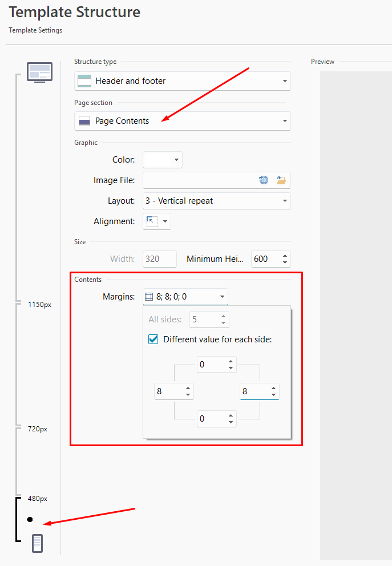This screenshot has width=392, height=566.
Task: Decrease the bottom margin value
Action: tap(231, 422)
